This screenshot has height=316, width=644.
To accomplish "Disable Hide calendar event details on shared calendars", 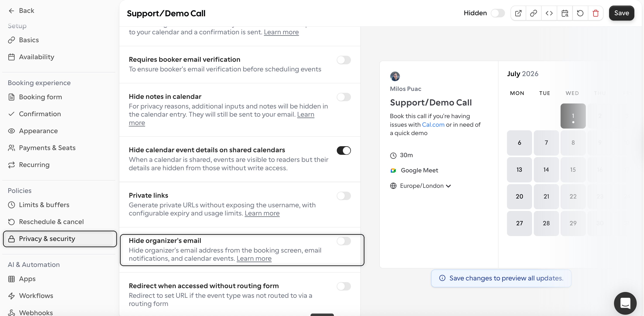I will click(343, 151).
